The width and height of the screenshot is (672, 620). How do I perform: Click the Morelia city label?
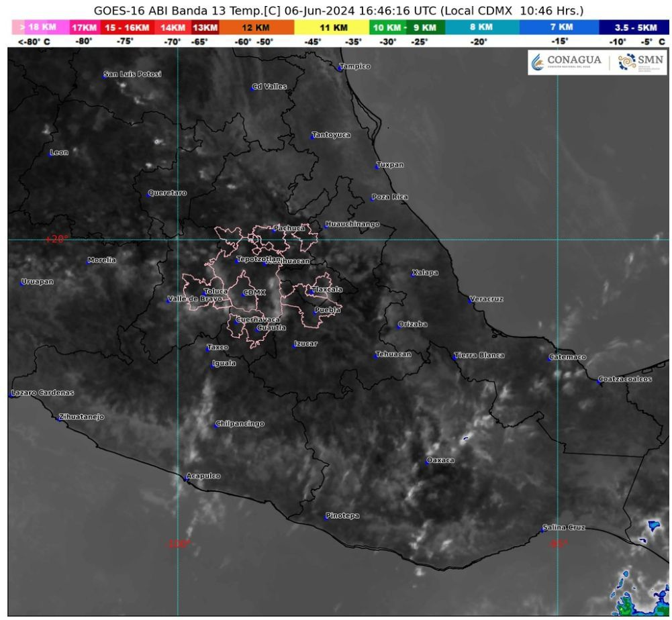click(x=101, y=258)
